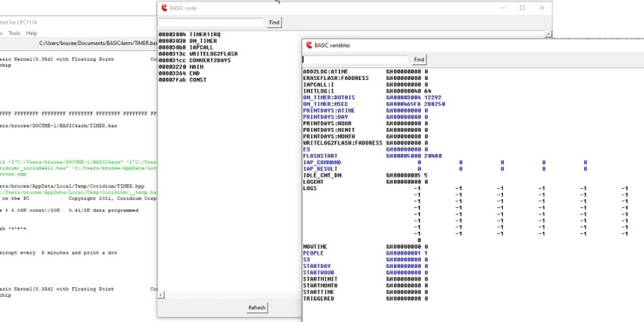Viewport: 644px width, 322px height.
Task: Close the BASIC code window
Action: 542,8
